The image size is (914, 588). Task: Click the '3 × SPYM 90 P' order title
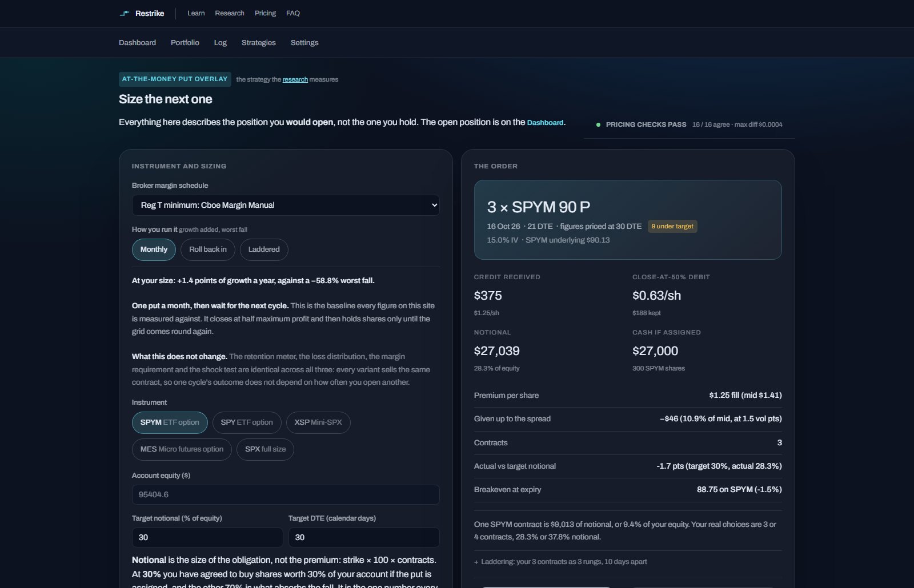coord(539,207)
